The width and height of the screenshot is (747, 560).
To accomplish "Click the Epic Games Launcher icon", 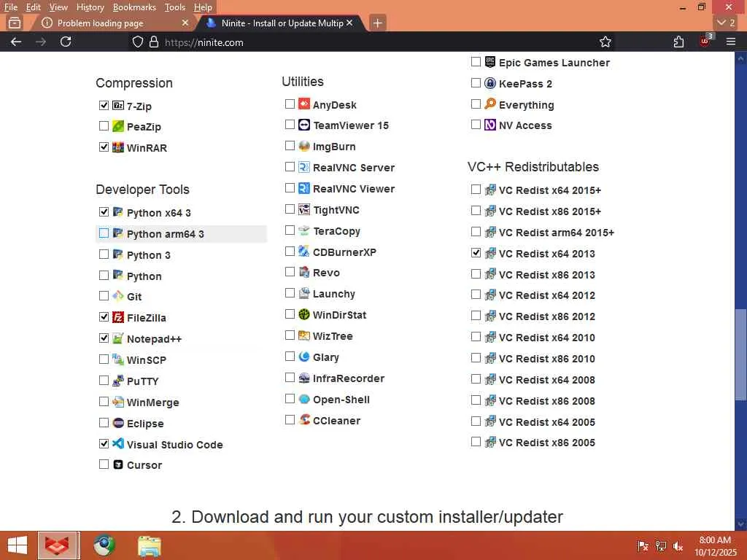I will (x=489, y=62).
